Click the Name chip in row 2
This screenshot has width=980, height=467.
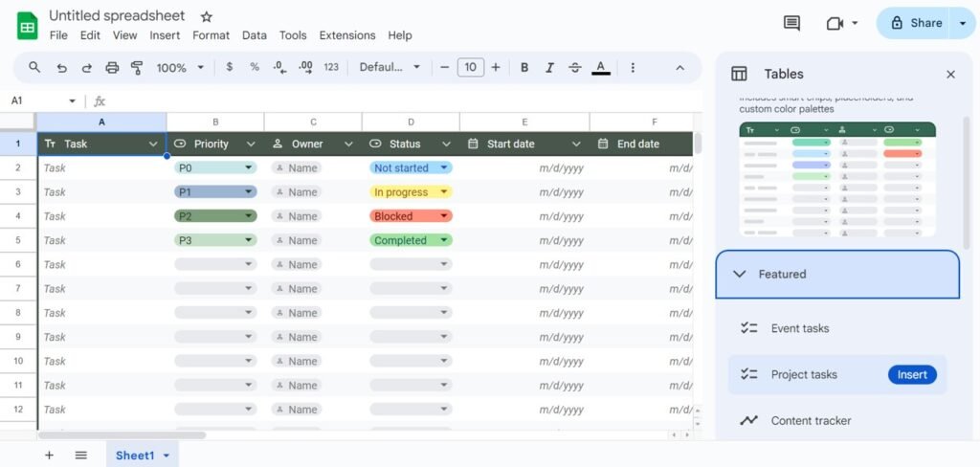pyautogui.click(x=297, y=167)
